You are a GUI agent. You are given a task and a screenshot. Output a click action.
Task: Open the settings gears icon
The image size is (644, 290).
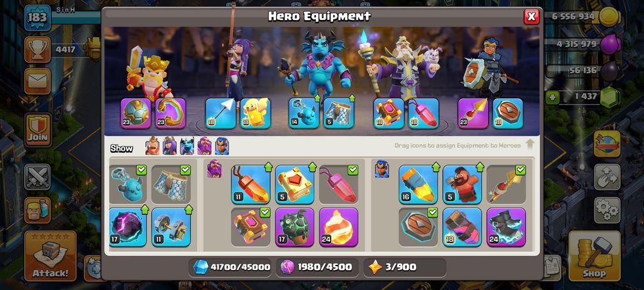pos(607,210)
